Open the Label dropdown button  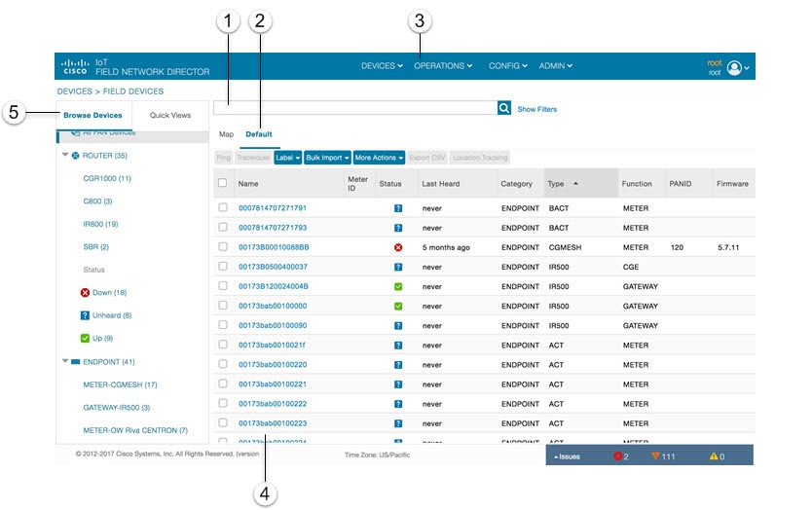(287, 158)
